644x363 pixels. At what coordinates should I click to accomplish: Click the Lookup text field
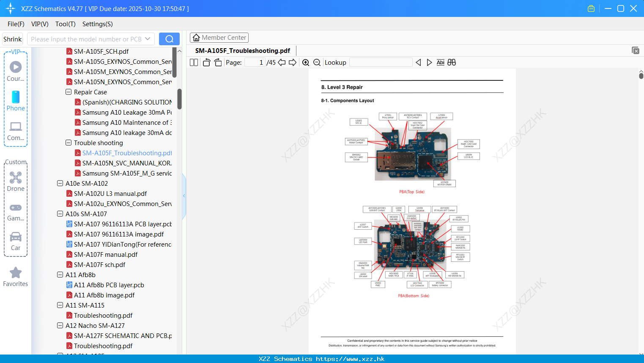381,63
